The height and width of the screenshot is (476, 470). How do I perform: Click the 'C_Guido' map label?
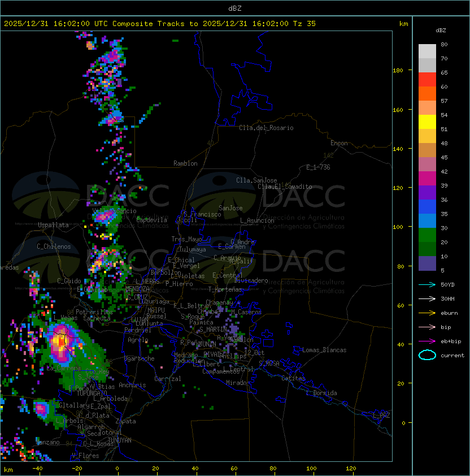pos(69,281)
